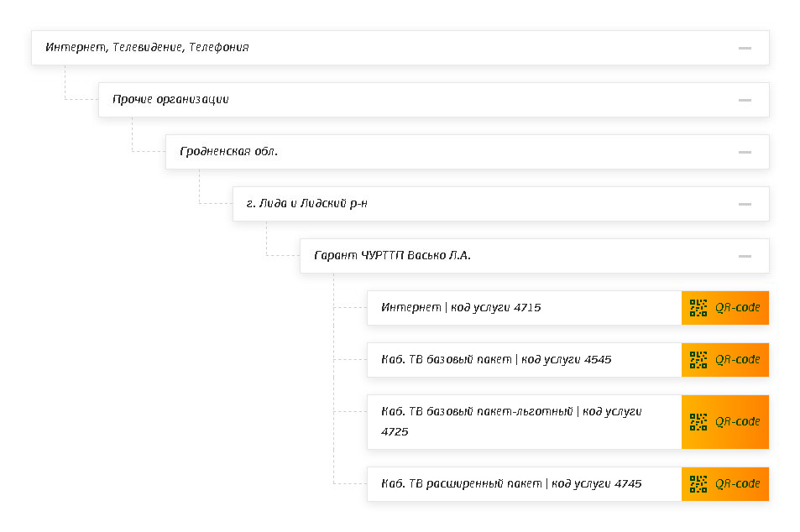This screenshot has width=800, height=532.
Task: Collapse Гродненская обл. with its minus icon
Action: pyautogui.click(x=745, y=152)
